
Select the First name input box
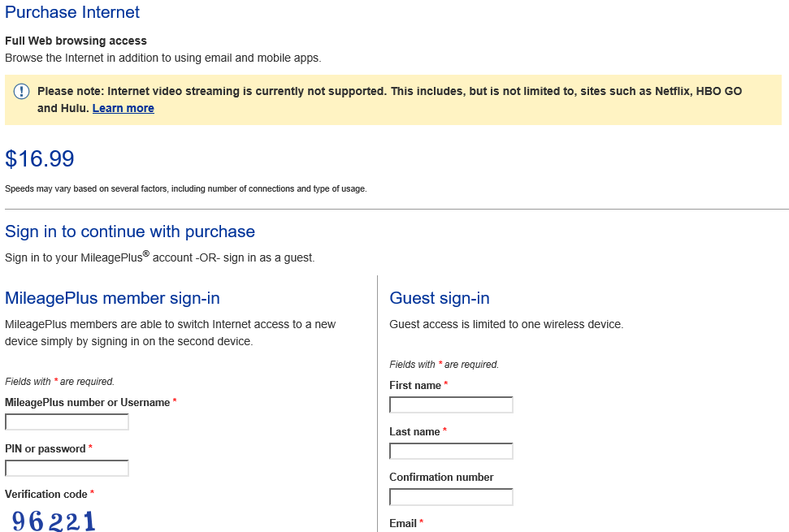click(x=451, y=405)
